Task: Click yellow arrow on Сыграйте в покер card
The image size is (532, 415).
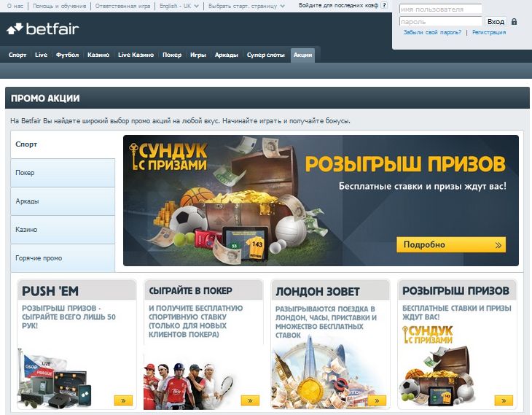Action: [x=250, y=400]
